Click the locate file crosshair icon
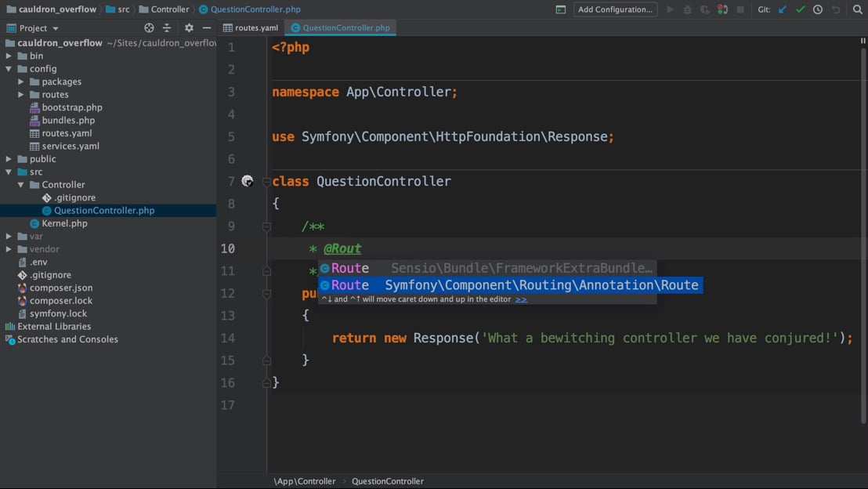 tap(149, 27)
